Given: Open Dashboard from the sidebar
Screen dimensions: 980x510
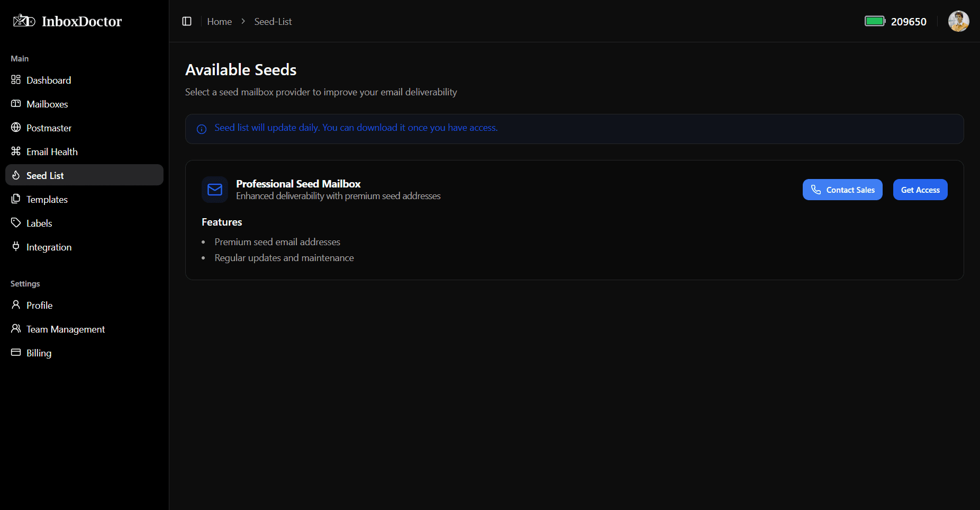Looking at the screenshot, I should [x=84, y=80].
